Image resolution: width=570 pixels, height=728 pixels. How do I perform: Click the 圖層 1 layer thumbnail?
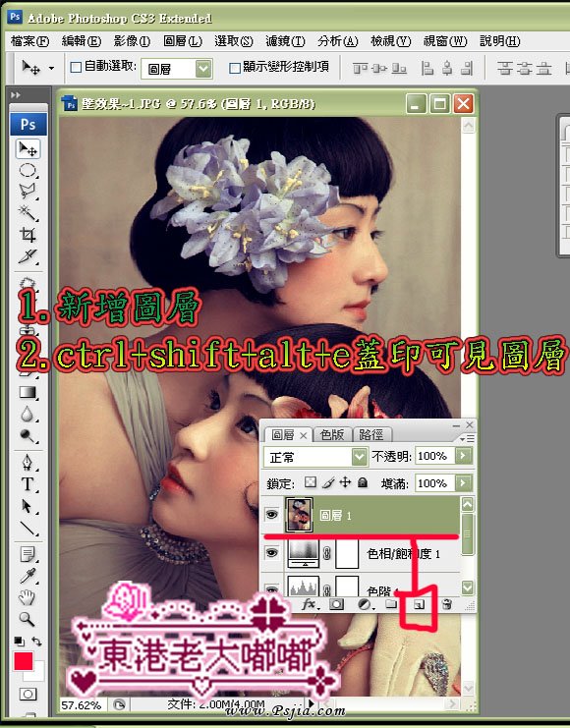[299, 515]
